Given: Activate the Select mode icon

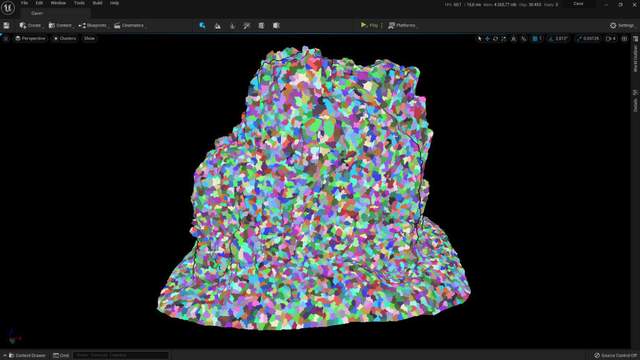Looking at the screenshot, I should (x=202, y=25).
